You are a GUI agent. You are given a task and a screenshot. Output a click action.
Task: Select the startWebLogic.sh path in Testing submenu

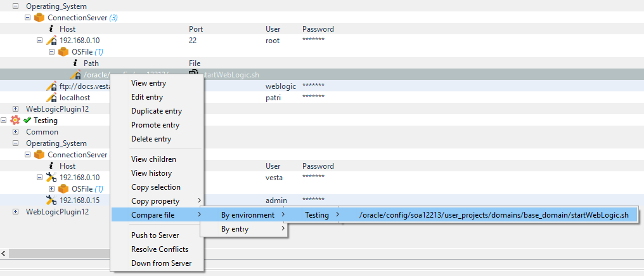pyautogui.click(x=493, y=215)
